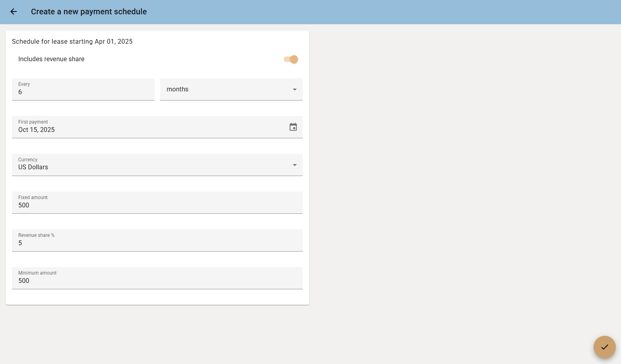Click the 'Includes revenue share' label
Viewport: 621px width, 364px height.
(51, 59)
